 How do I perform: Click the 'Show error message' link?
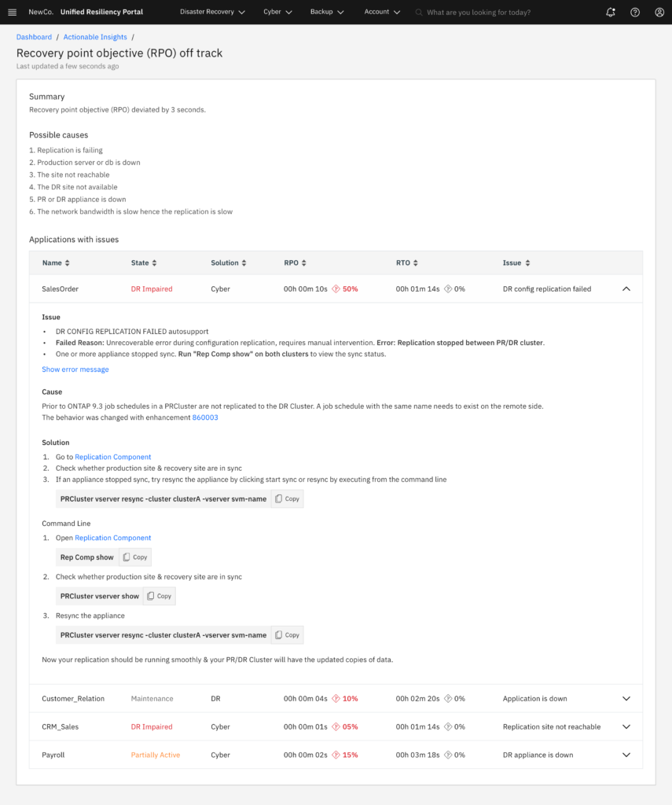[x=75, y=369]
